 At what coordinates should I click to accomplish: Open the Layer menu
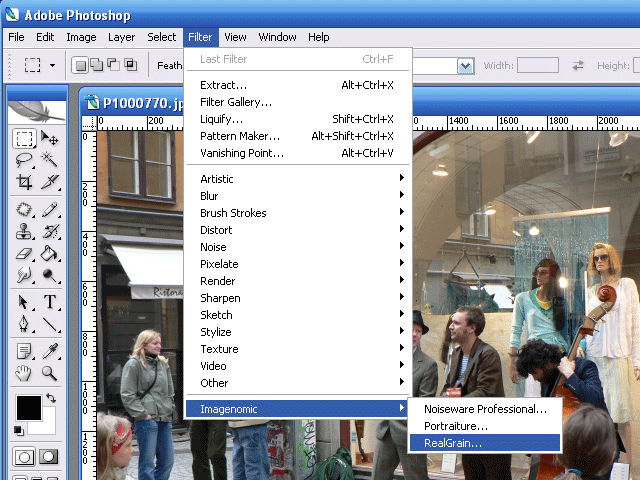121,37
